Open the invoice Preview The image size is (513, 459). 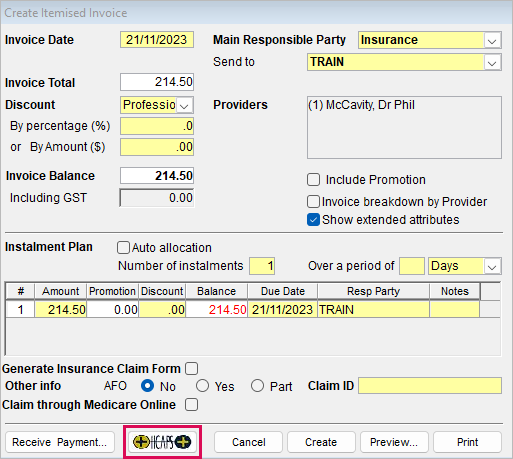(x=394, y=442)
